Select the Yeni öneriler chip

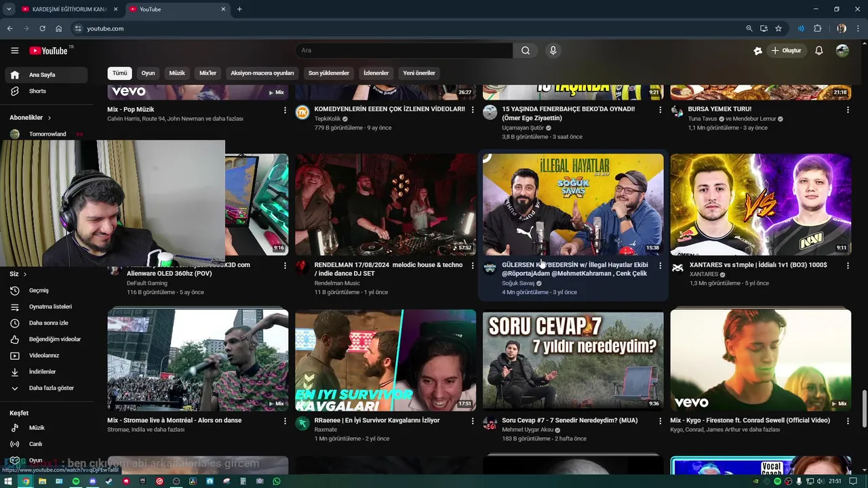[x=419, y=73]
